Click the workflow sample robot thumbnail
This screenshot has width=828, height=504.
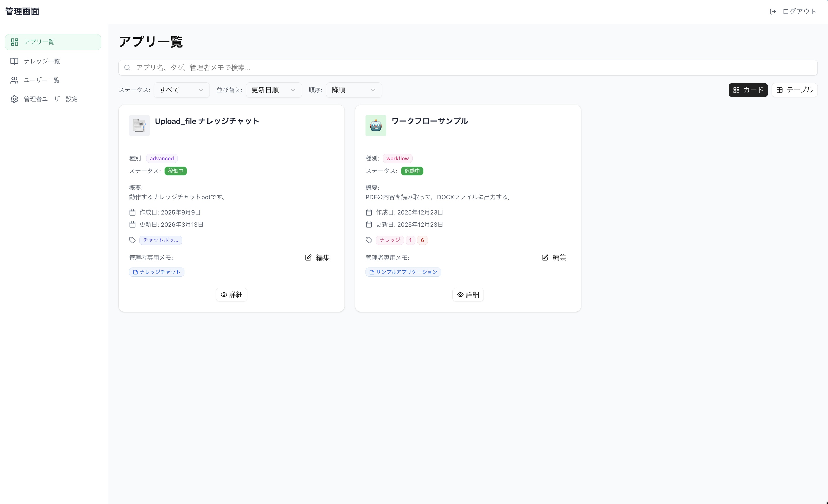click(376, 125)
